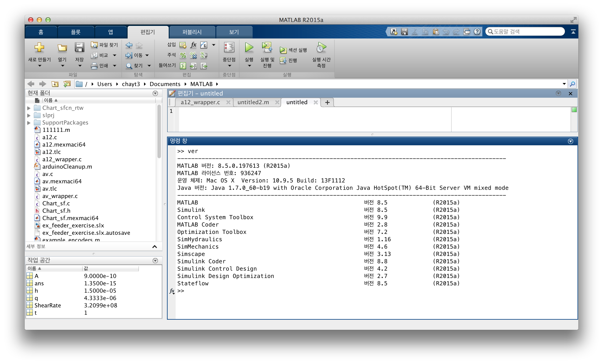This screenshot has width=603, height=364.
Task: Minimize the toolstrip with the collapse arrow
Action: [x=573, y=32]
